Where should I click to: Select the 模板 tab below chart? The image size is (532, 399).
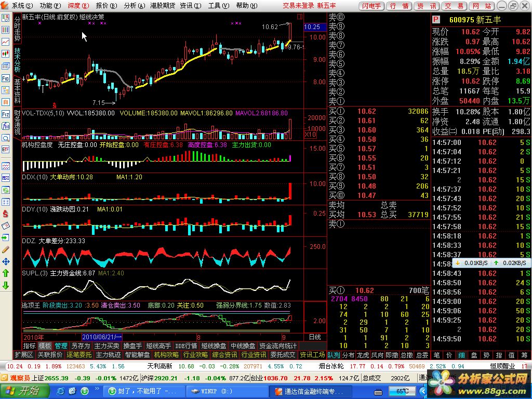click(x=45, y=345)
